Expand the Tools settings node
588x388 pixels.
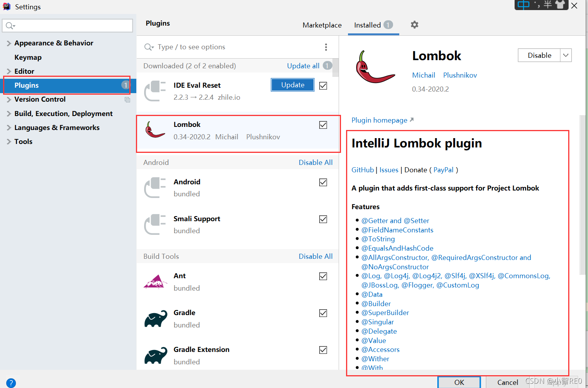(x=9, y=142)
